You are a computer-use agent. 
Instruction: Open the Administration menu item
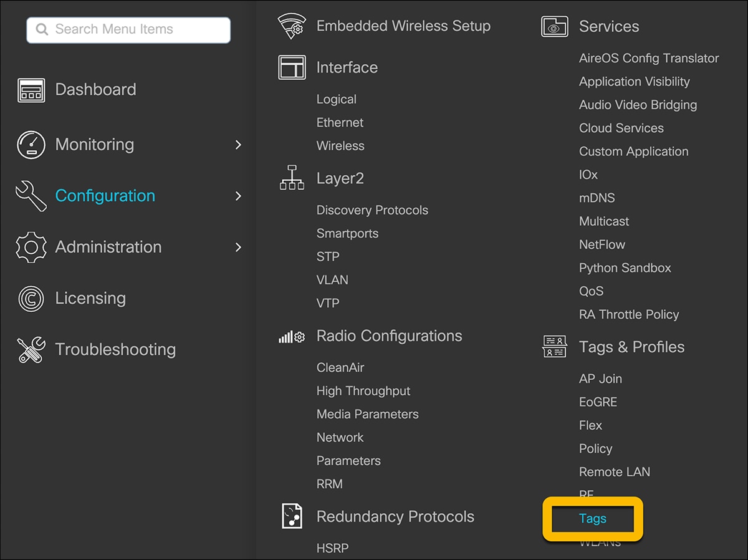108,247
